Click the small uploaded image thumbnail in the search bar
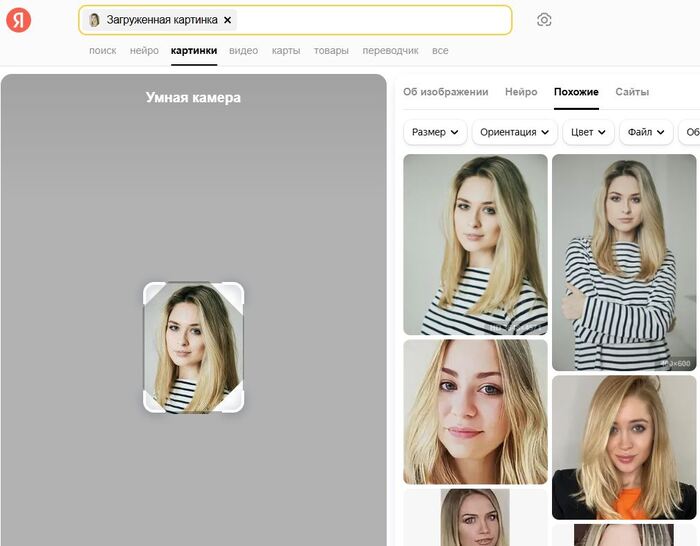The image size is (700, 546). coord(94,20)
